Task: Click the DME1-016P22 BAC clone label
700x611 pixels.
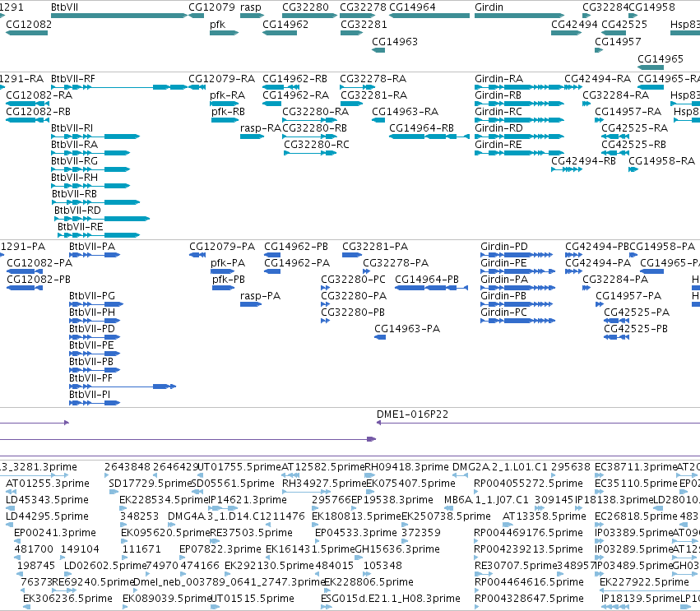Action: pyautogui.click(x=412, y=414)
